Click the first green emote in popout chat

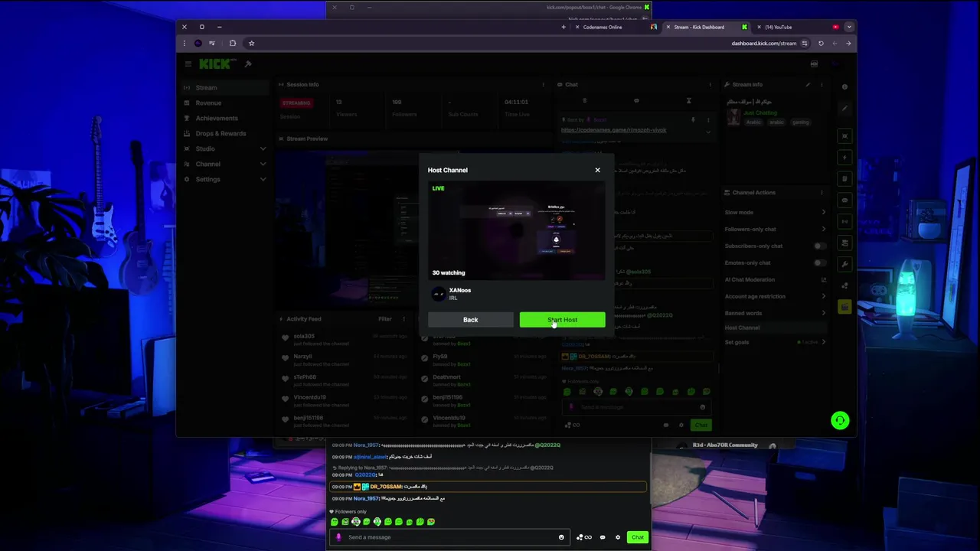coord(335,522)
